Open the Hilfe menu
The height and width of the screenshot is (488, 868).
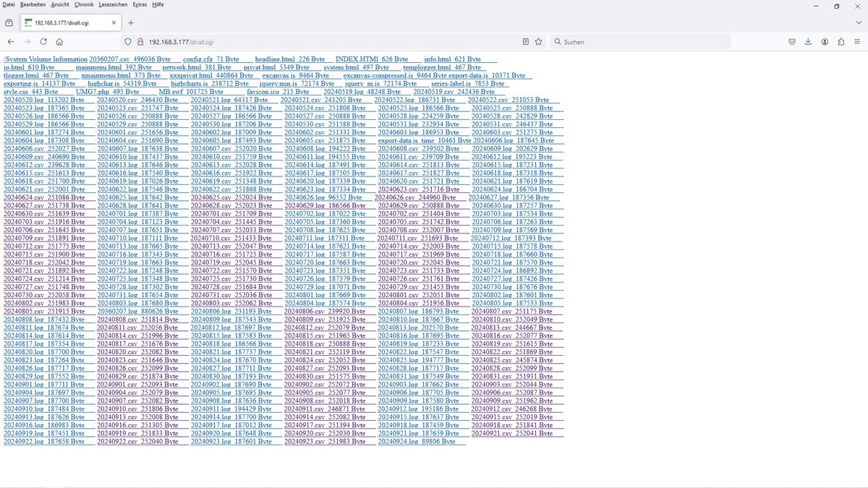click(158, 4)
